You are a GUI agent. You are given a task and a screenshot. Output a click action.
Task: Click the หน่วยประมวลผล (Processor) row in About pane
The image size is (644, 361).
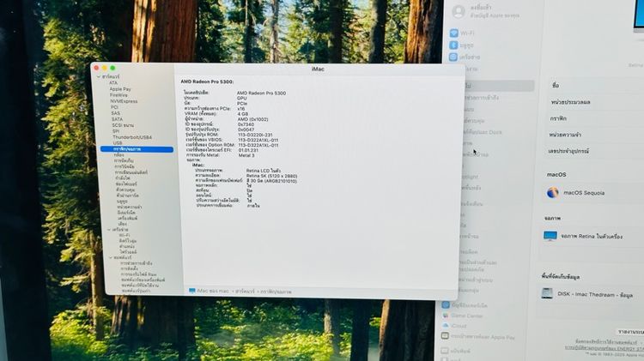596,102
